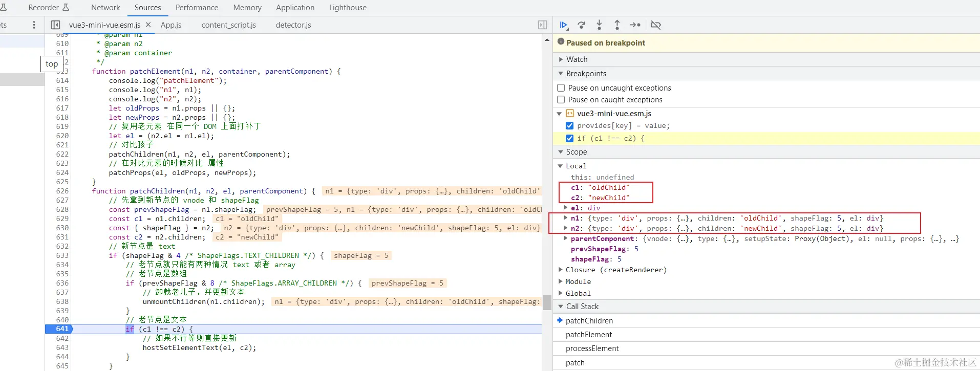This screenshot has width=980, height=371.
Task: Select patchElement in the Call Stack
Action: pos(589,335)
